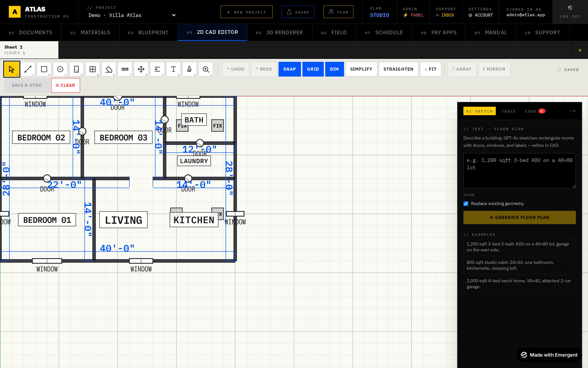
Task: Click the Straighten button
Action: click(399, 69)
